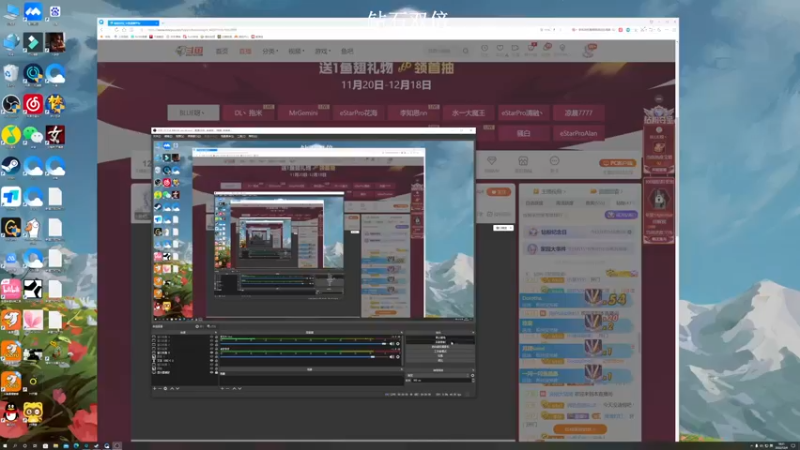800x450 pixels.
Task: Expand the 游戏 dropdown in Huya navigation
Action: [322, 51]
